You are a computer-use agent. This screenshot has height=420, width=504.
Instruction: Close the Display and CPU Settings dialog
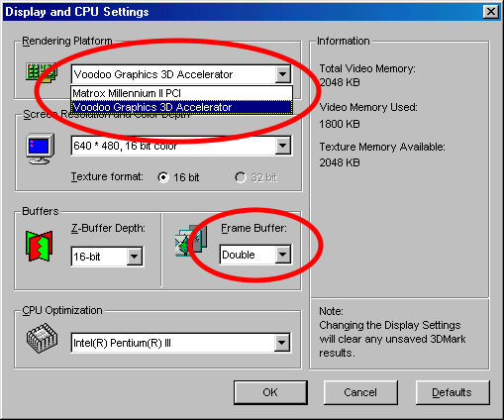click(x=491, y=12)
